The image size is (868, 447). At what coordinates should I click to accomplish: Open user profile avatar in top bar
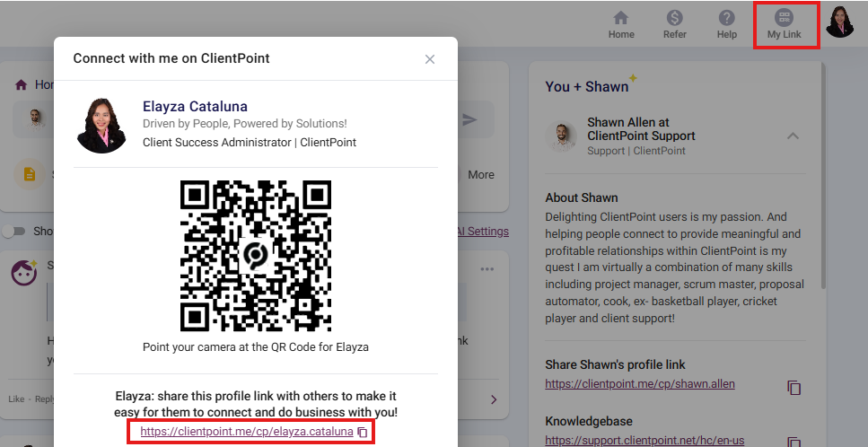[840, 22]
